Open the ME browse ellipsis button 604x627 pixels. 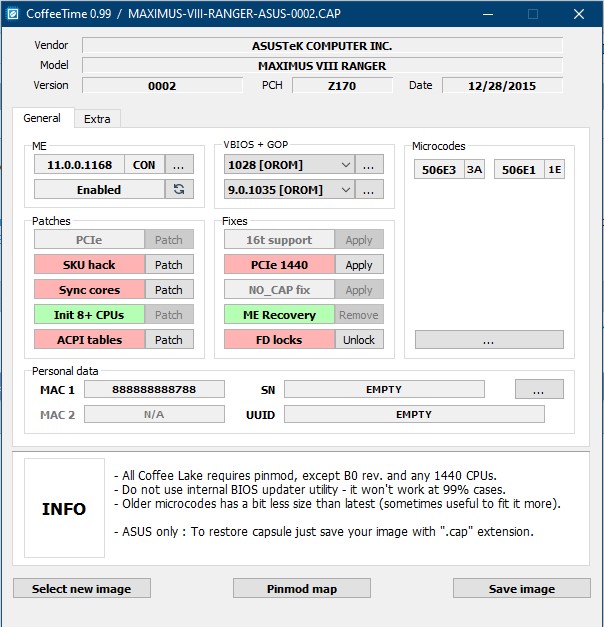point(179,164)
